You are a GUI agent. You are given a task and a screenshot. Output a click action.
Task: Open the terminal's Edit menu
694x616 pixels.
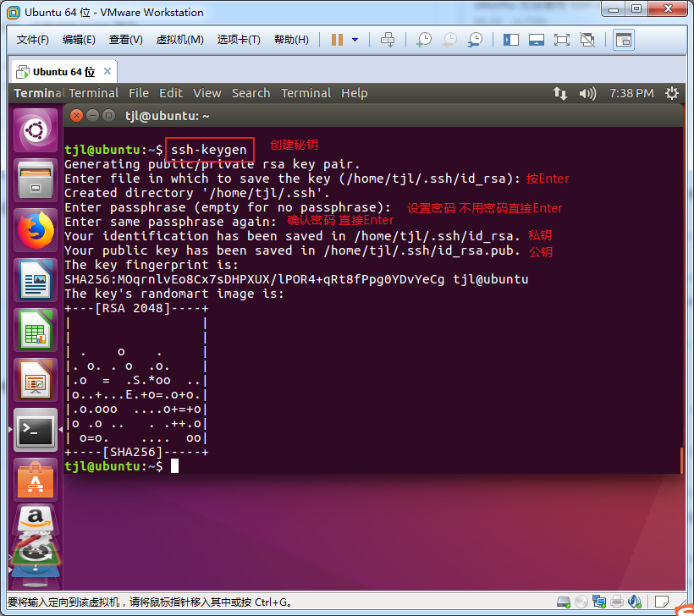click(170, 93)
